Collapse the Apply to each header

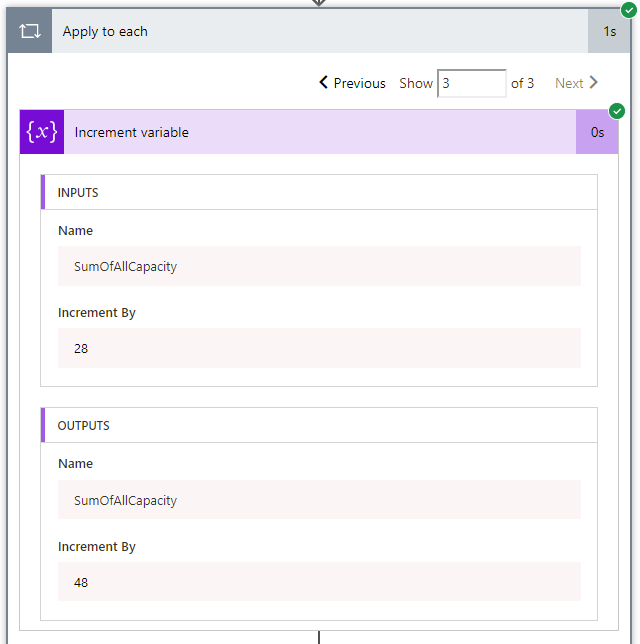pyautogui.click(x=300, y=31)
